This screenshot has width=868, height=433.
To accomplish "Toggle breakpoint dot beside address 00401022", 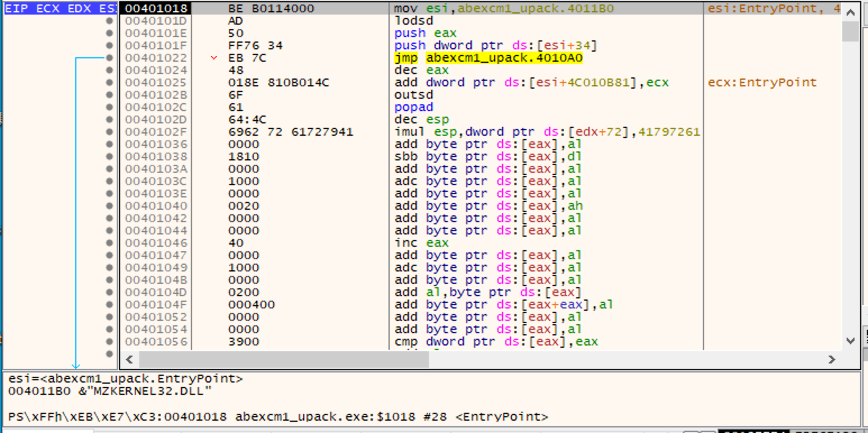I will 109,58.
